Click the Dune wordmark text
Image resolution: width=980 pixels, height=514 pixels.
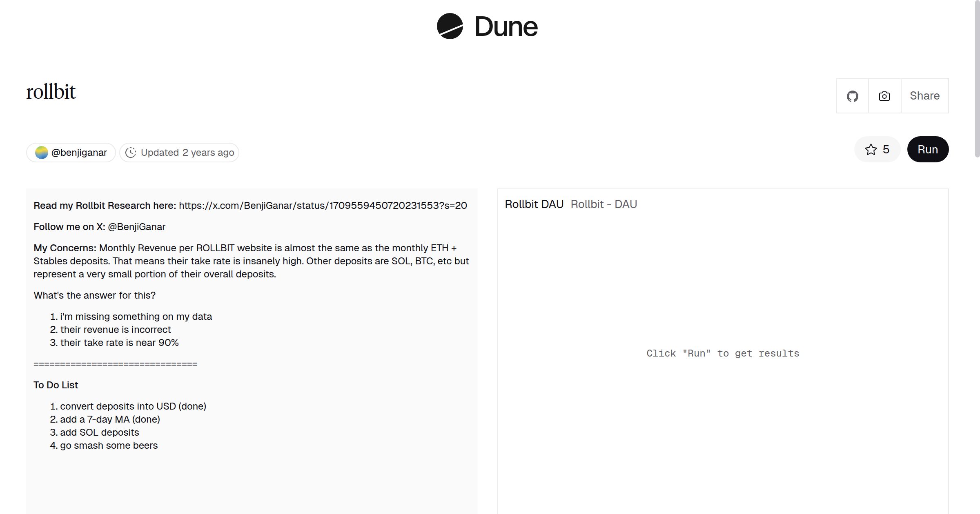(506, 27)
